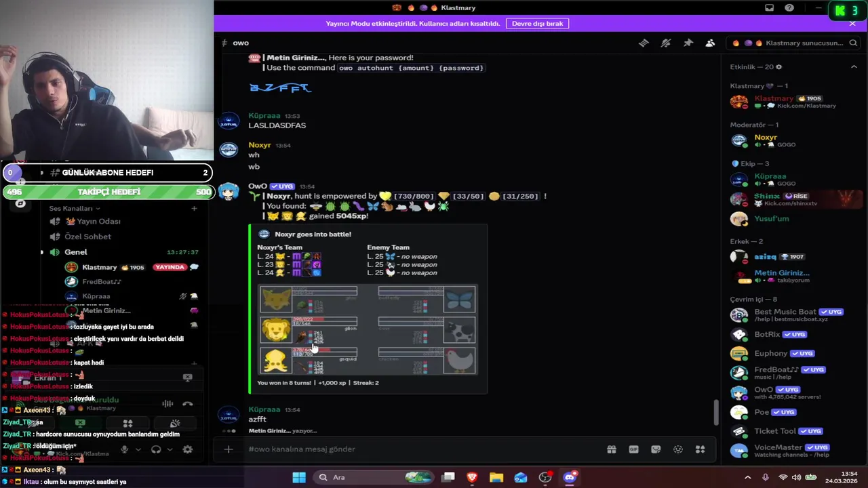Toggle noise suppression waveform icon
Image resolution: width=868 pixels, height=488 pixels.
167,403
